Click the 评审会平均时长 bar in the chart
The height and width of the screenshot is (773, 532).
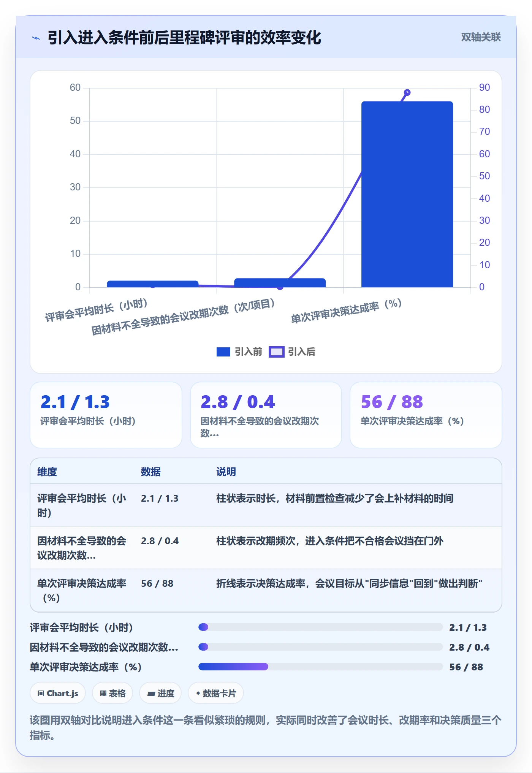[153, 284]
